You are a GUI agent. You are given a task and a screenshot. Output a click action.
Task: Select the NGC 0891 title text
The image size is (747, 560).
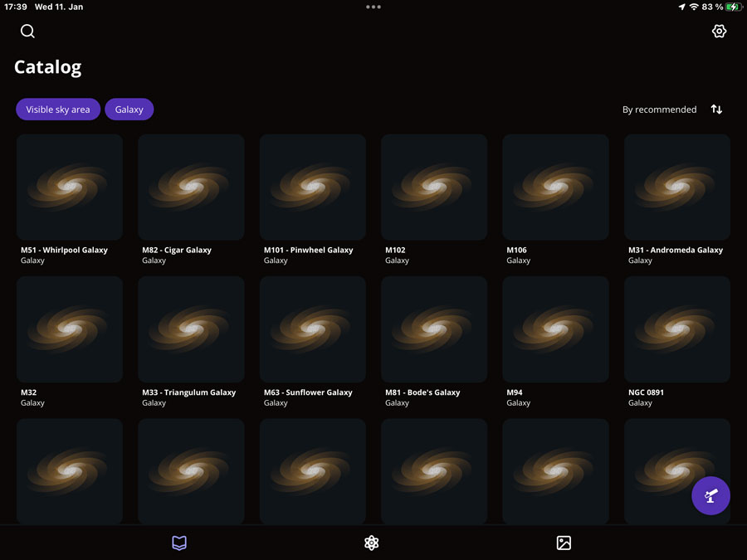click(x=646, y=392)
